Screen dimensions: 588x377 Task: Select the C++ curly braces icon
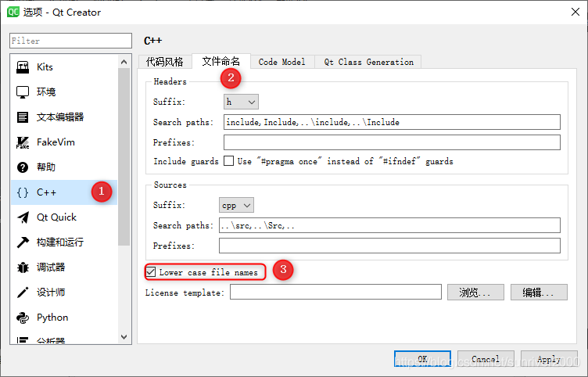coord(23,192)
